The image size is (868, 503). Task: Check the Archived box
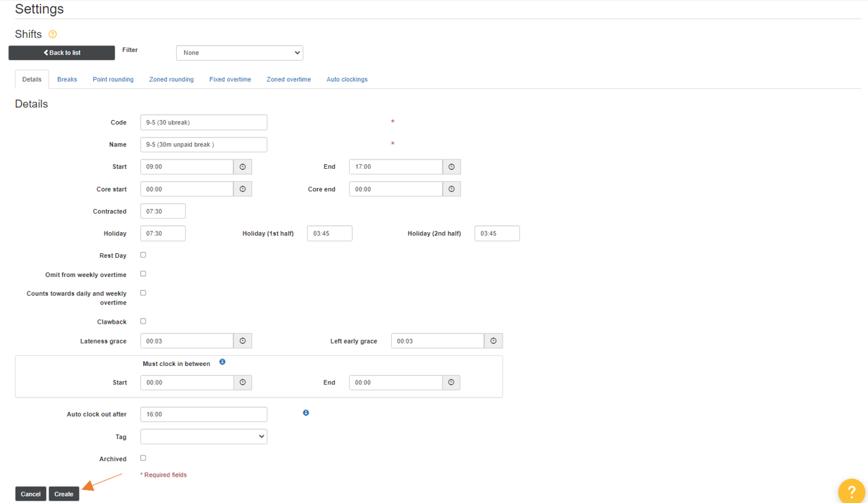tap(143, 458)
